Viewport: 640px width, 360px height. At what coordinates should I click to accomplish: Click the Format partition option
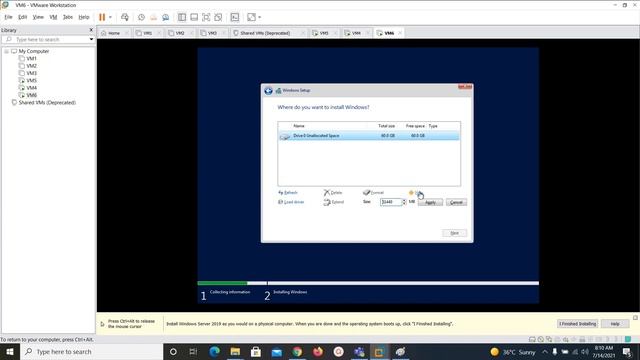pyautogui.click(x=373, y=193)
